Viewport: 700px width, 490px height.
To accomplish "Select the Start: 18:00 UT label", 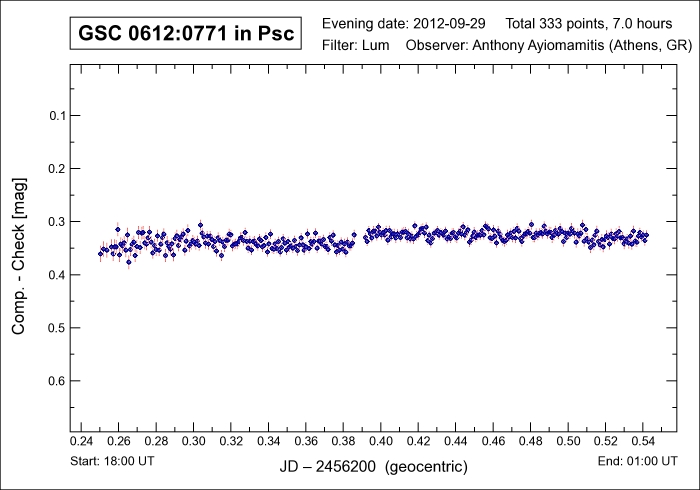I will tap(111, 462).
